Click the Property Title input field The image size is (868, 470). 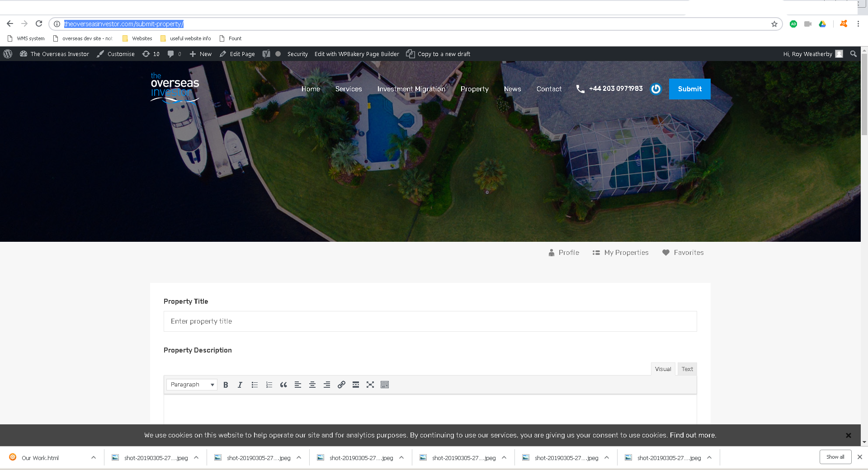(x=430, y=321)
